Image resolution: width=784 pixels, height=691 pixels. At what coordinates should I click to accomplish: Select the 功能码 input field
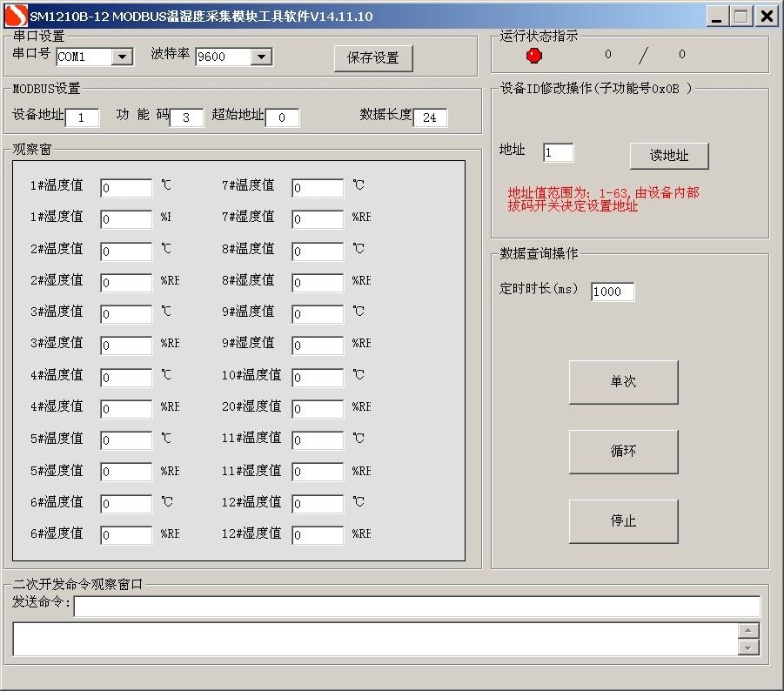coord(186,117)
